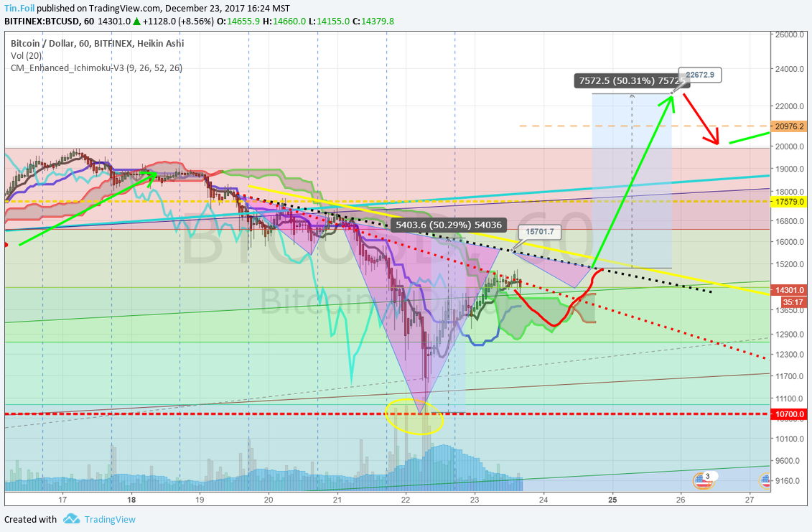Viewport: 812px width, 532px height.
Task: Select the CM_Enhanced_Ichimoku-V3 indicator label
Action: [x=96, y=68]
